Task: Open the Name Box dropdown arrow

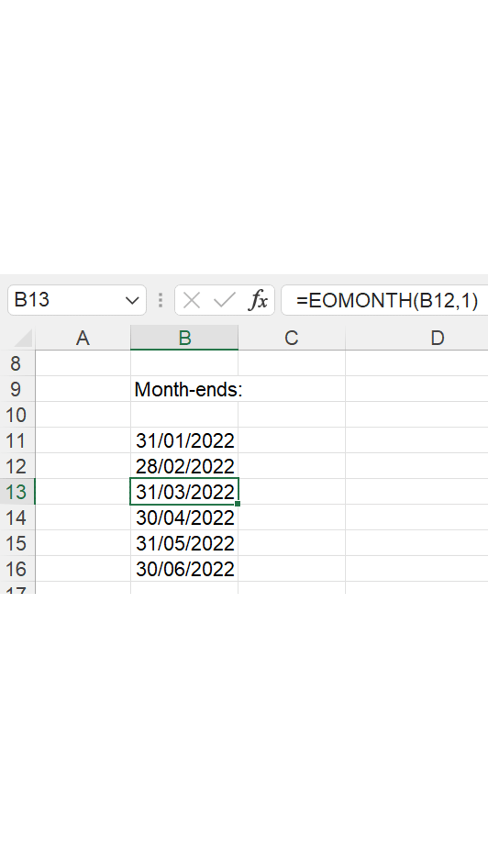Action: click(x=132, y=300)
